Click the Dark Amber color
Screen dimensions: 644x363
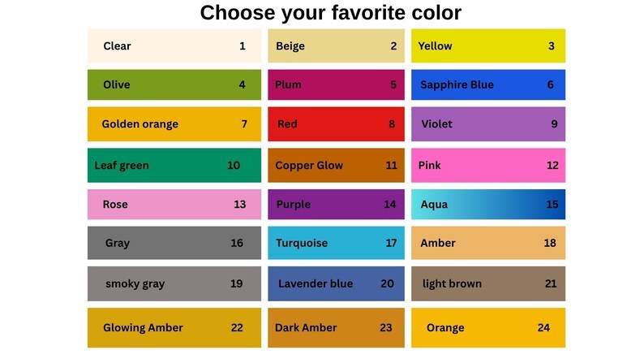point(336,327)
